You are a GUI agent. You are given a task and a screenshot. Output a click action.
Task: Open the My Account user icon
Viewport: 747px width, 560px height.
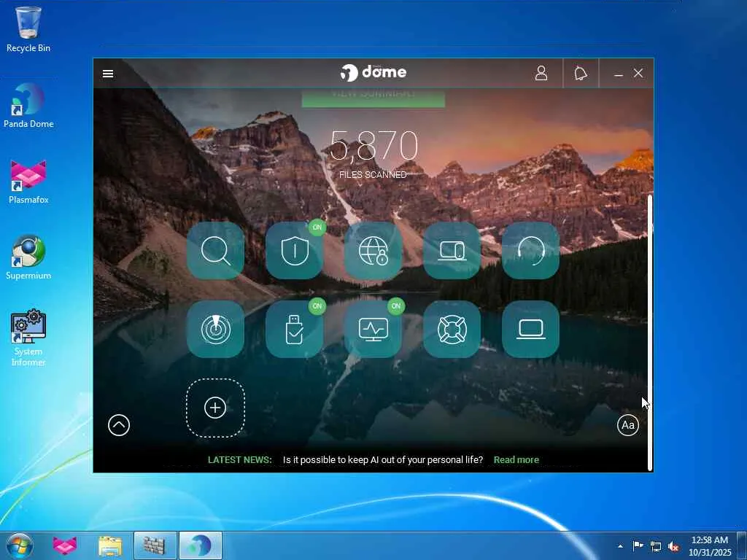point(541,73)
